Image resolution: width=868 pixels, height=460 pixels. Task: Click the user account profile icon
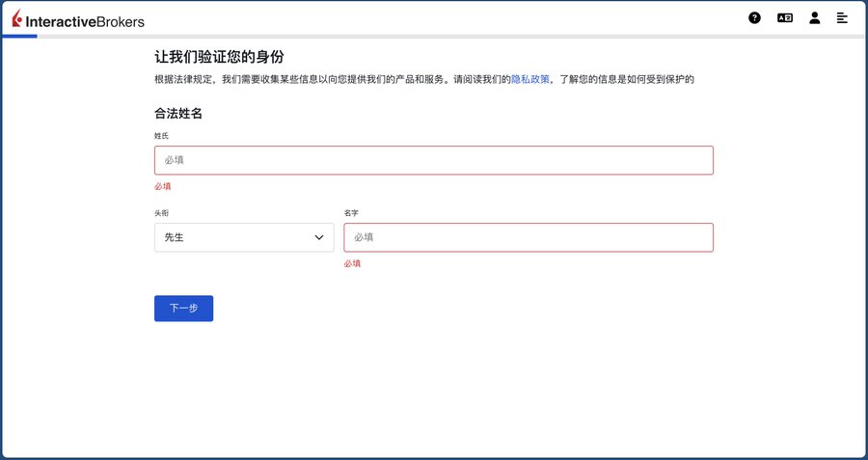(x=814, y=18)
